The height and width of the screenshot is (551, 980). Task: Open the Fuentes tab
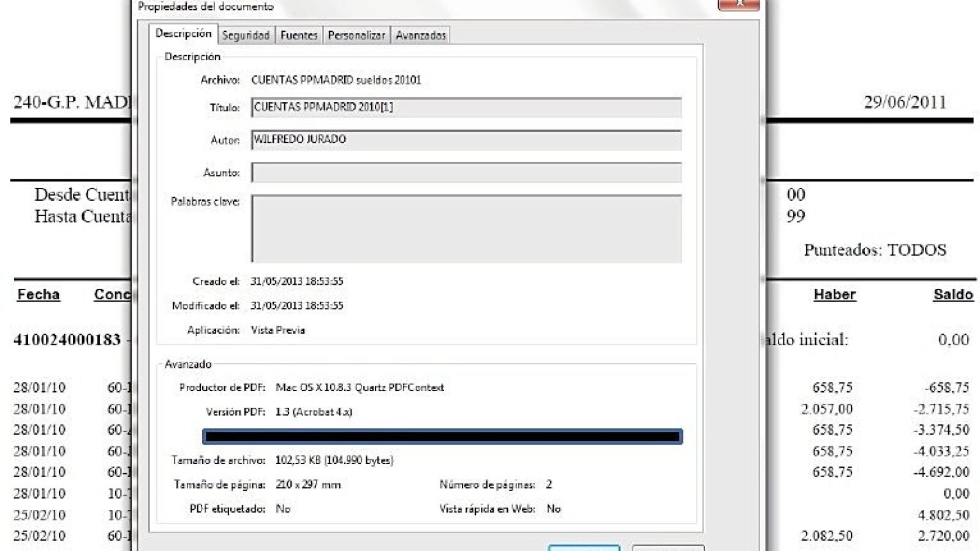pos(299,36)
